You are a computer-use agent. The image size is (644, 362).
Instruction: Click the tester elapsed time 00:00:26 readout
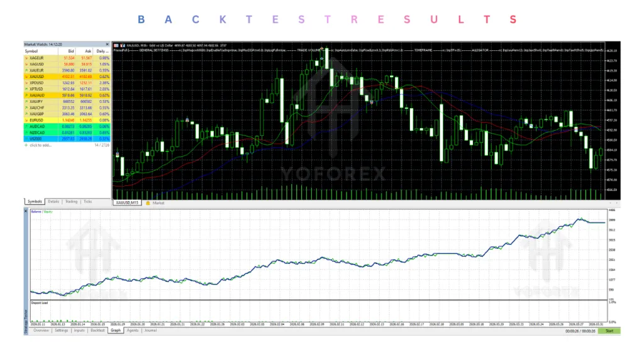click(x=580, y=331)
